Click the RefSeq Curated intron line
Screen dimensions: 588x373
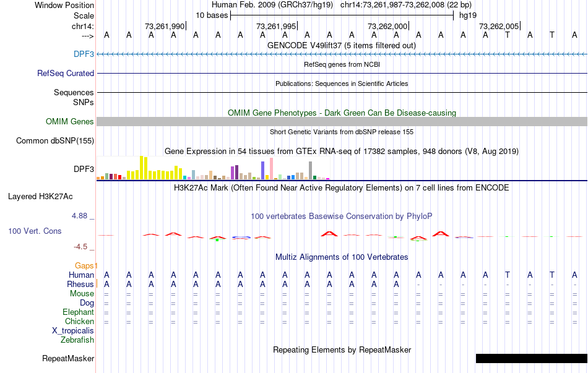pyautogui.click(x=342, y=73)
